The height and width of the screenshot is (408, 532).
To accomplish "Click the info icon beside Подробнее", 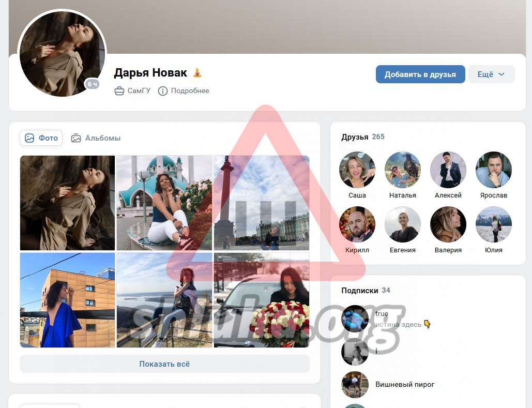I will (163, 91).
